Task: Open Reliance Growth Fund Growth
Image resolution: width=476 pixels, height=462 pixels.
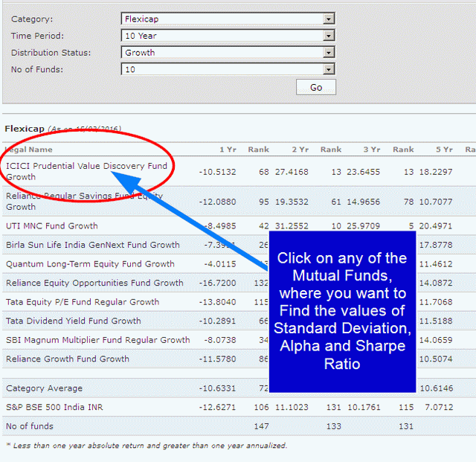Action: click(67, 359)
